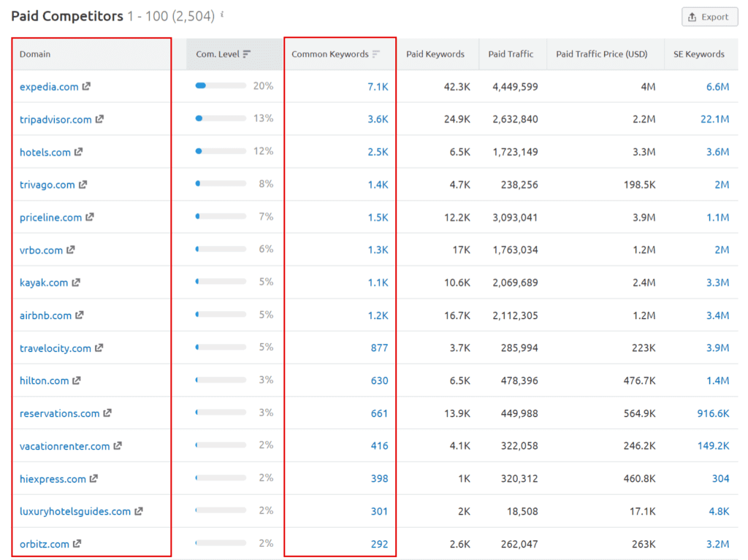
Task: Click the 20% competition level bar for expedia.com
Action: point(221,86)
